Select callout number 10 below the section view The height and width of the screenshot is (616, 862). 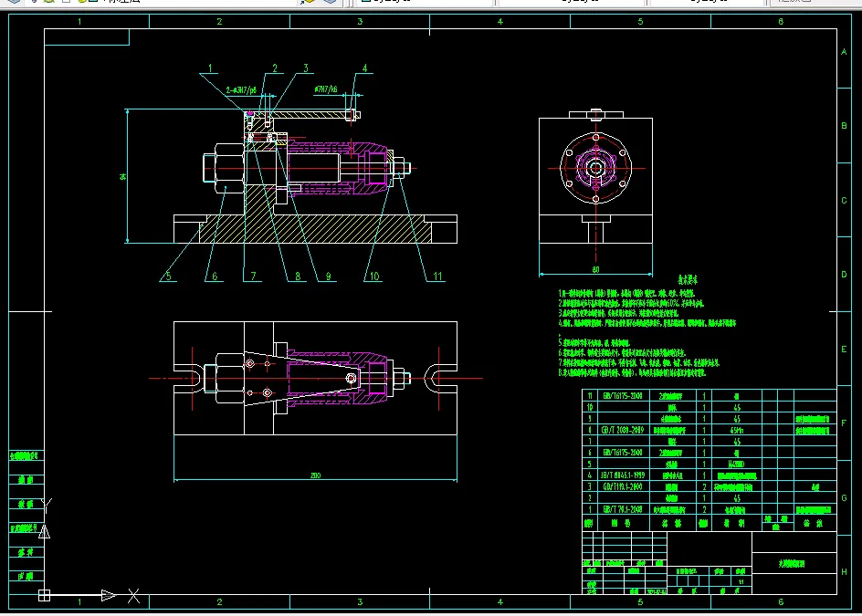tap(373, 276)
